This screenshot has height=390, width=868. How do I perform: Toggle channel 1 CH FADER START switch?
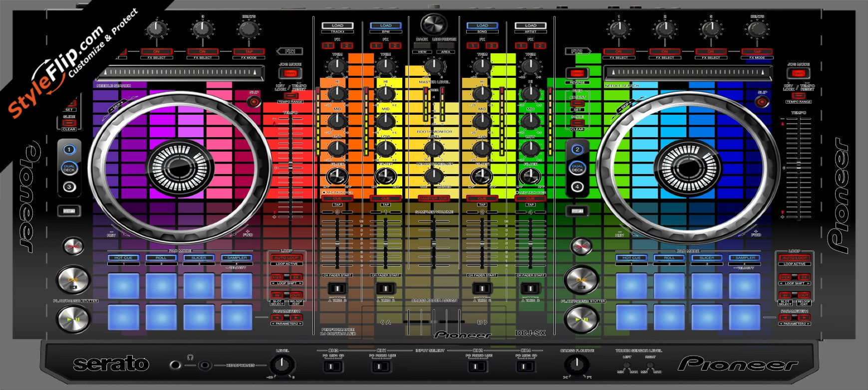385,288
